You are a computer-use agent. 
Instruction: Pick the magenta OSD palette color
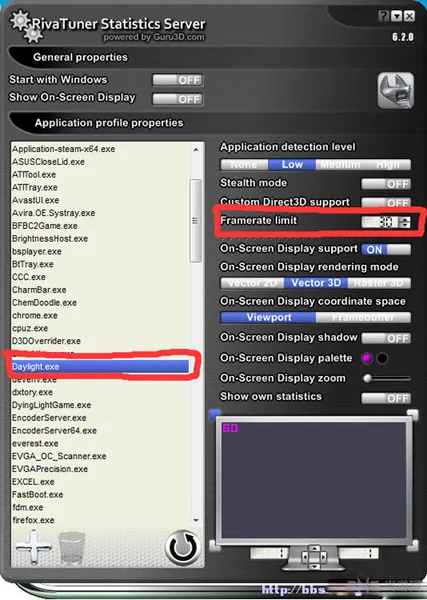(367, 359)
